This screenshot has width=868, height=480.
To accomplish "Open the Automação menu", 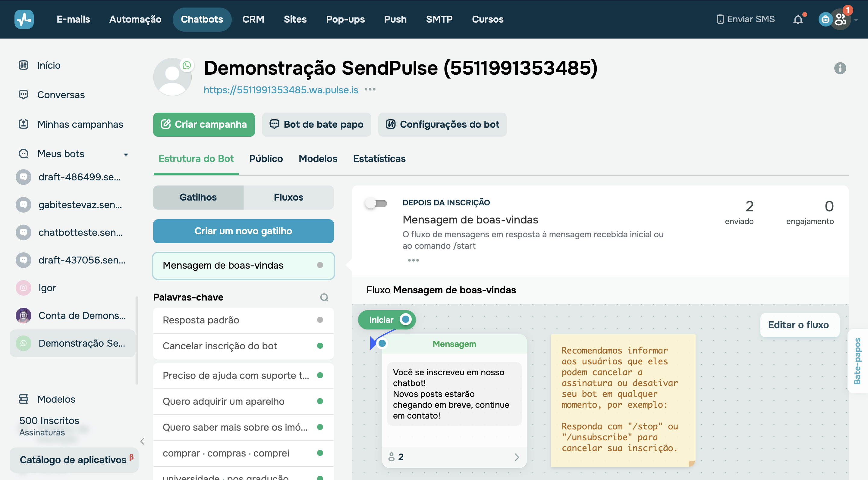I will coord(135,19).
